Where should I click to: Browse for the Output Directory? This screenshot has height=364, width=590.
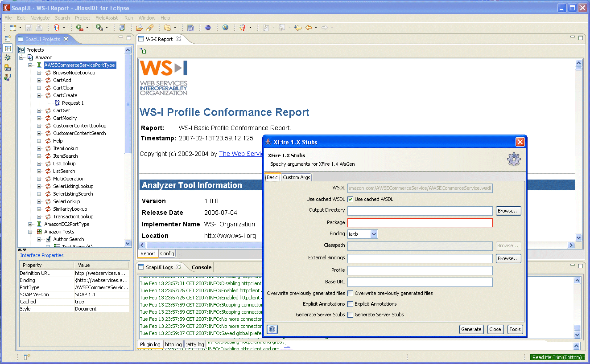pos(508,211)
